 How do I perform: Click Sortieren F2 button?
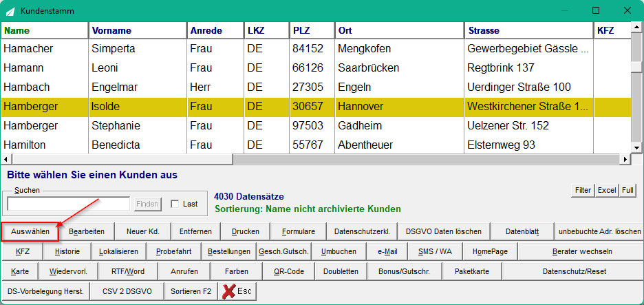191,291
